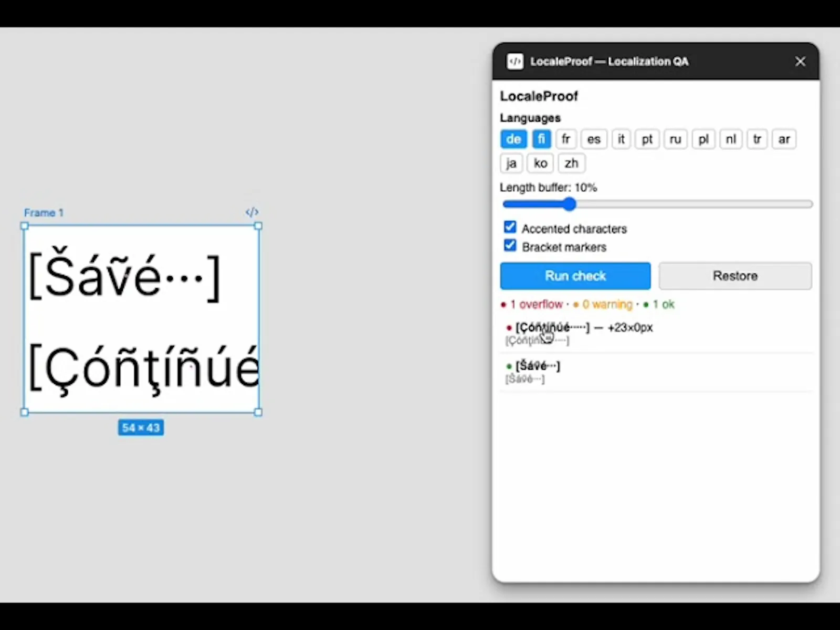Uncheck Bracket markers checkbox

[x=510, y=245]
